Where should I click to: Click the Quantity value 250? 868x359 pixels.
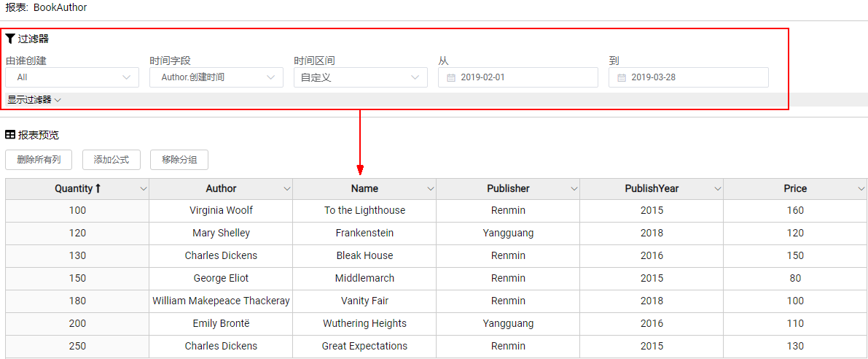pyautogui.click(x=77, y=347)
